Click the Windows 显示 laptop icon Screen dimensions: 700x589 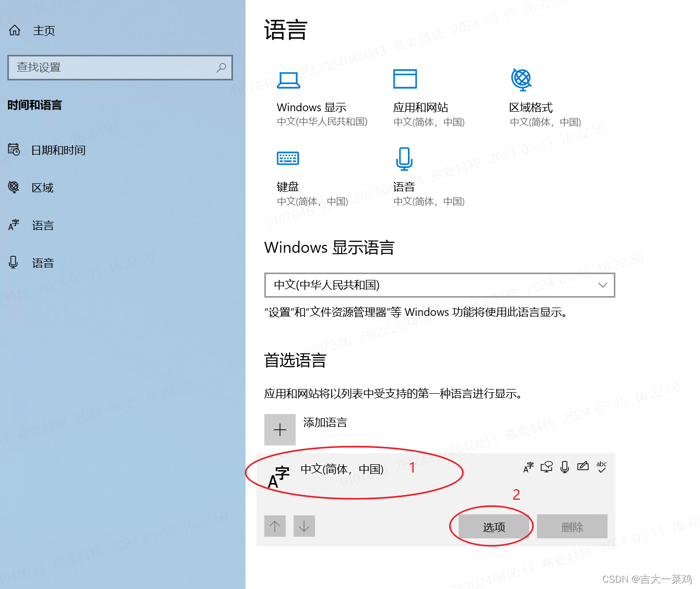(288, 80)
